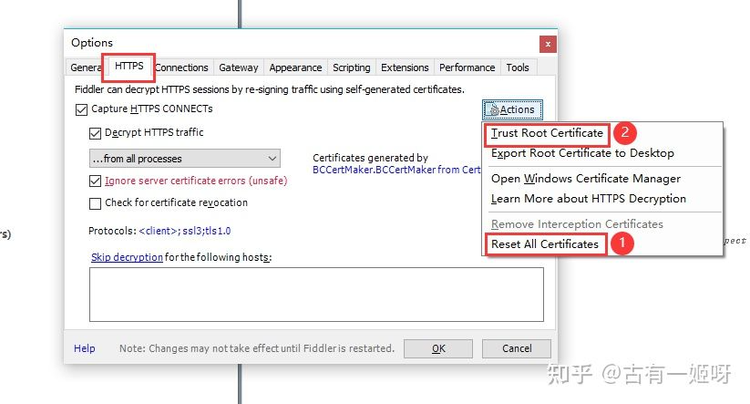Open Windows Certificate Manager from menu
The width and height of the screenshot is (750, 404).
(585, 178)
